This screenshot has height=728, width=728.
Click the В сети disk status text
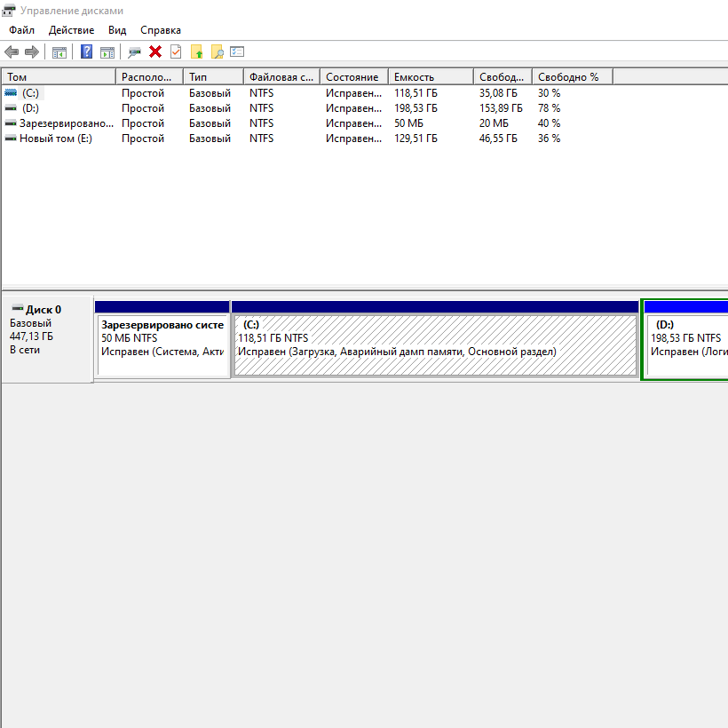point(25,350)
